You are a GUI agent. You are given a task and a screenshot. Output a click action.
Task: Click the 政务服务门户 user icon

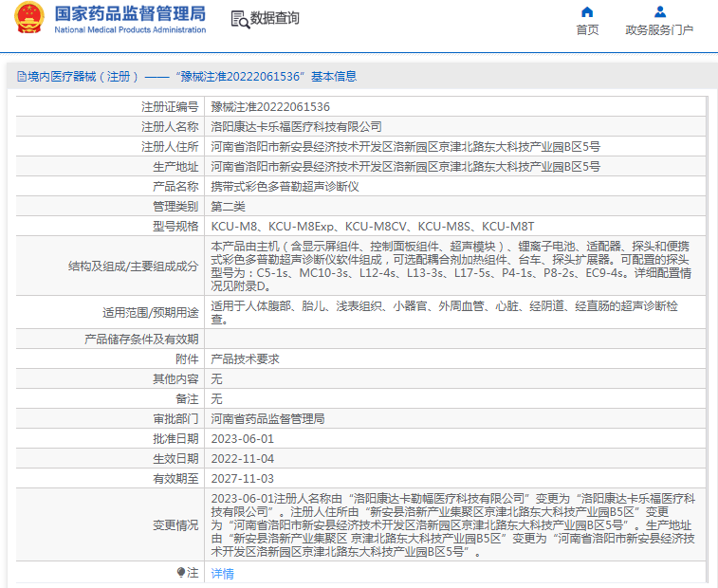pyautogui.click(x=660, y=11)
